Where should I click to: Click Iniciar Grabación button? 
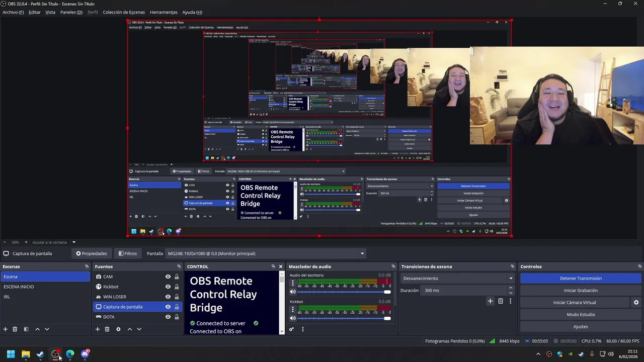click(x=581, y=290)
